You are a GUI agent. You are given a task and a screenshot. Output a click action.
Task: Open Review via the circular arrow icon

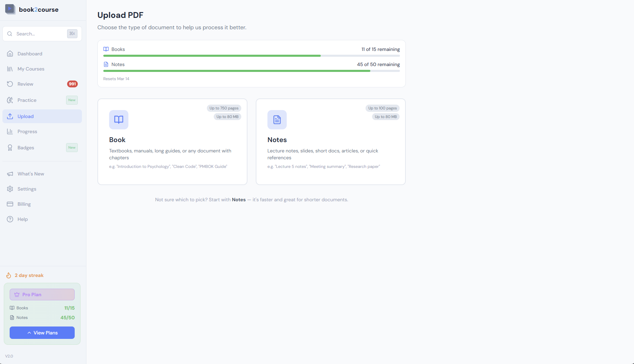[10, 84]
